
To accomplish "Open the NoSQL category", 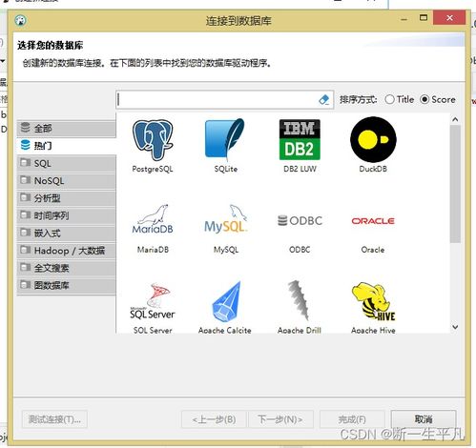I will pyautogui.click(x=67, y=181).
